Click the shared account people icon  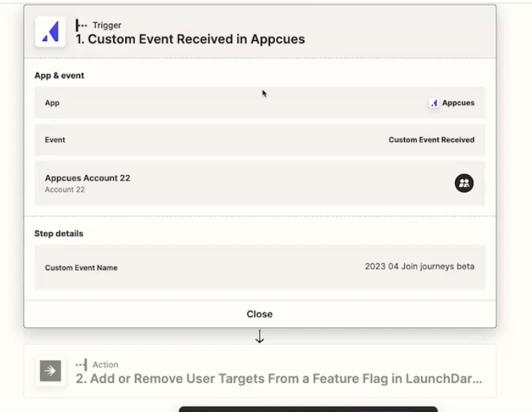pos(464,183)
